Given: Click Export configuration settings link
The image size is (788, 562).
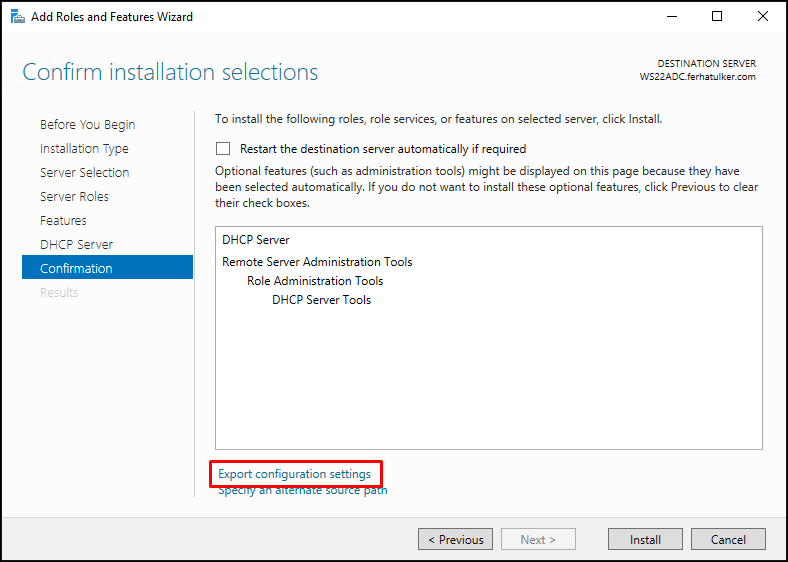Looking at the screenshot, I should point(294,474).
